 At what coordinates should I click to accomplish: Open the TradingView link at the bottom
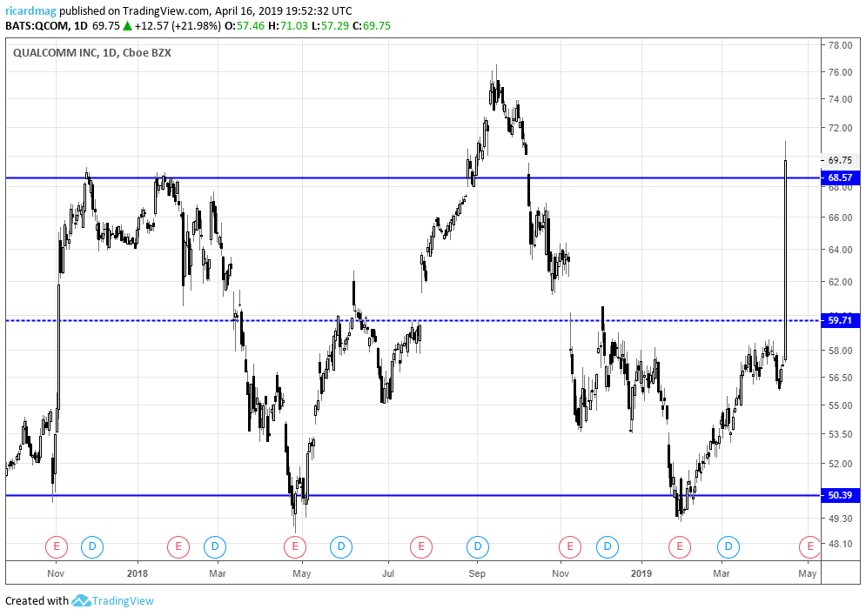[x=123, y=600]
